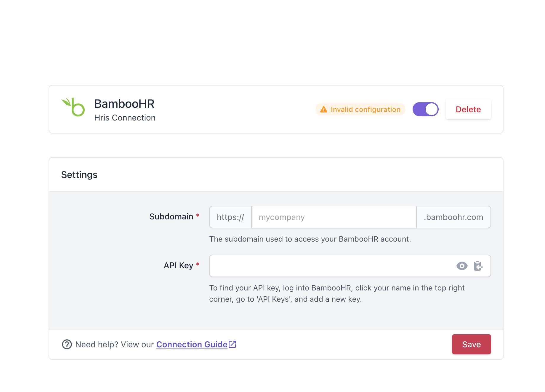
Task: Click the warning triangle icon
Action: [x=324, y=110]
